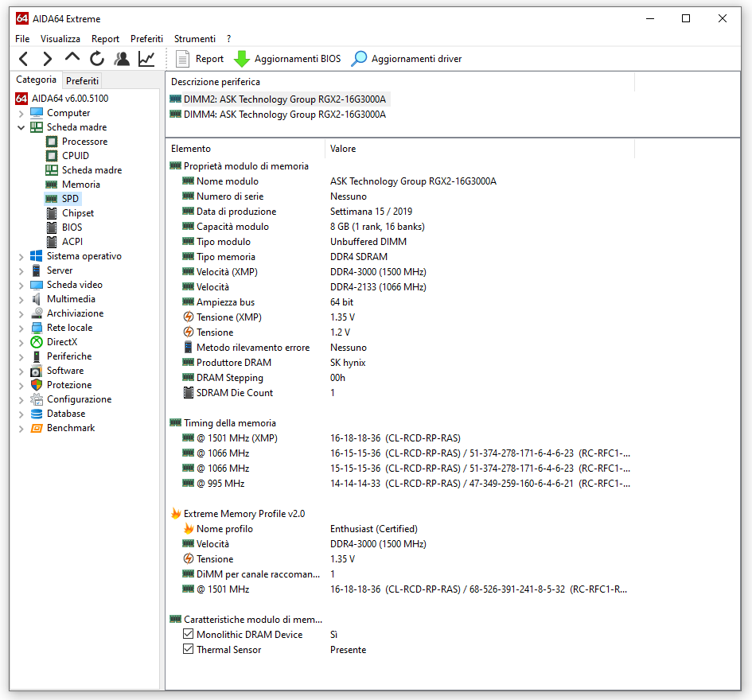
Task: Click the DirectX Xbox logo icon
Action: pos(37,342)
